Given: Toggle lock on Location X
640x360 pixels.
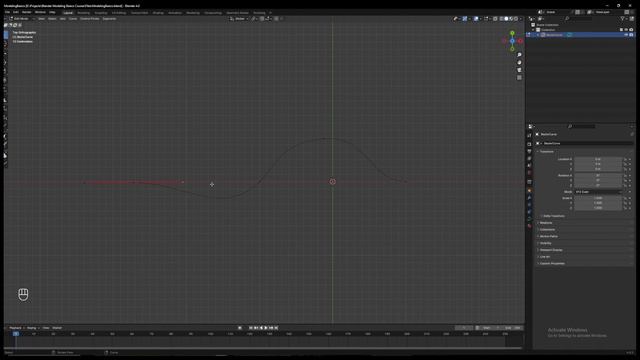Looking at the screenshot, I should pos(625,159).
